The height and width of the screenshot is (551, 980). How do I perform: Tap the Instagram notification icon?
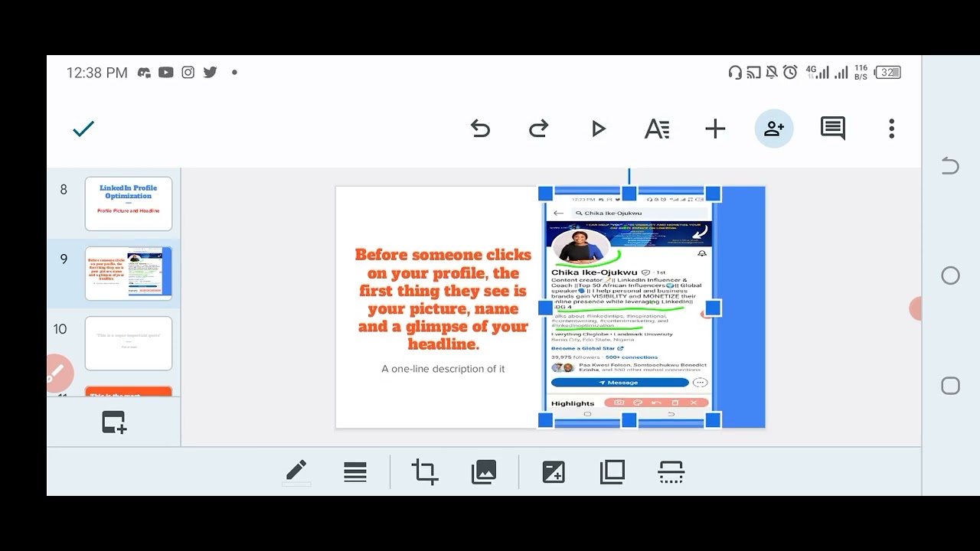coord(188,73)
